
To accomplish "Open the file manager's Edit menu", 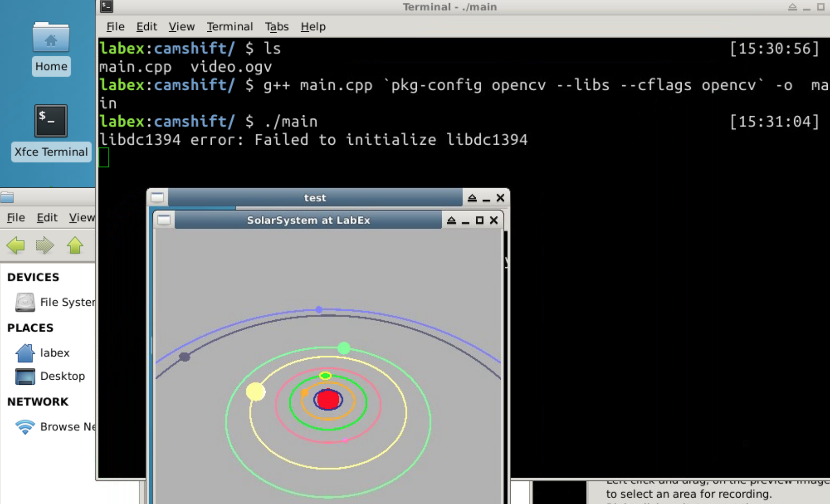I will [47, 217].
